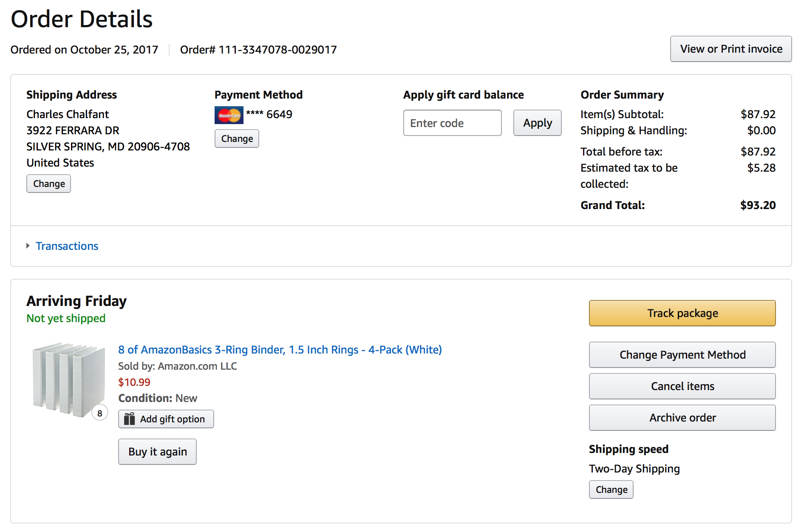Click the gift icon on Add gift option

point(129,419)
